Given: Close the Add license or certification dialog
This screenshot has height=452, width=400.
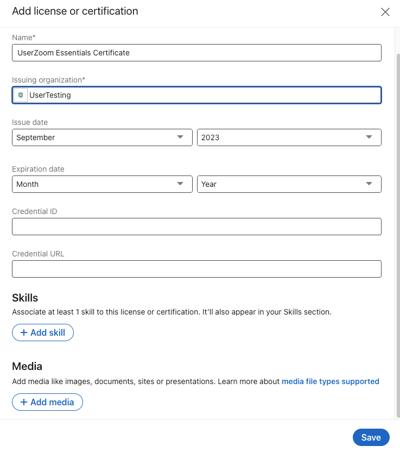Looking at the screenshot, I should 385,12.
